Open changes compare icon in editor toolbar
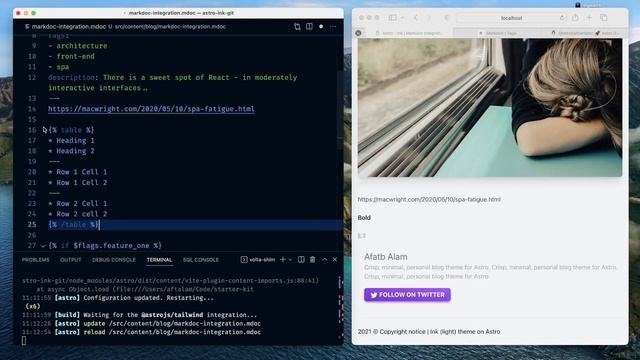This screenshot has width=640, height=360. [x=297, y=27]
